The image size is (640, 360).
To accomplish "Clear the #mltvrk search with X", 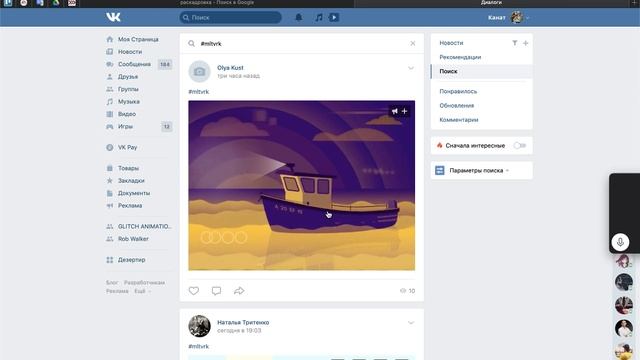I will [413, 43].
